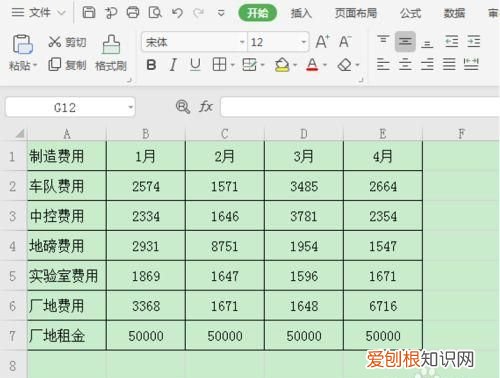The image size is (500, 378).
Task: Apply red font color A
Action: [312, 65]
